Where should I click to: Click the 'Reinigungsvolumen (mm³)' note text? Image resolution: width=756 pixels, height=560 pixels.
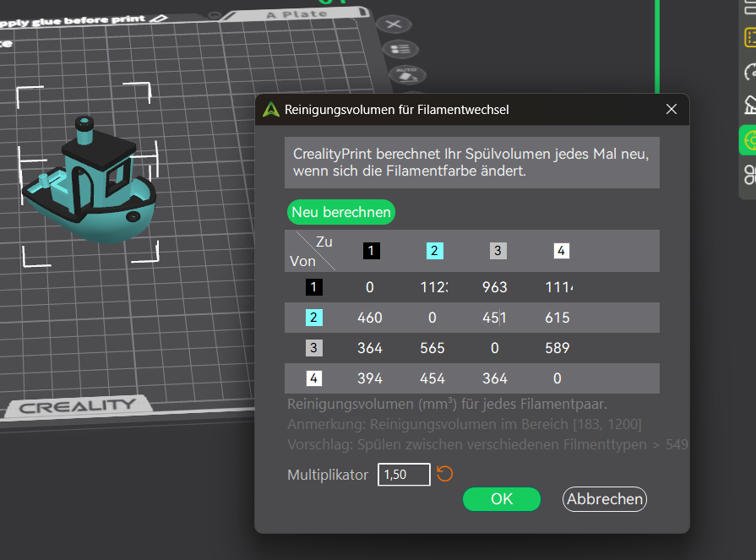[x=447, y=404]
